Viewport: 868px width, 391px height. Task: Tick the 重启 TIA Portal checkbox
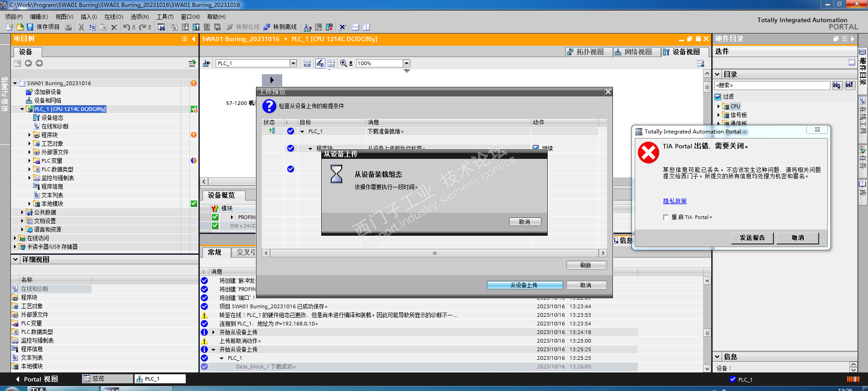click(666, 217)
